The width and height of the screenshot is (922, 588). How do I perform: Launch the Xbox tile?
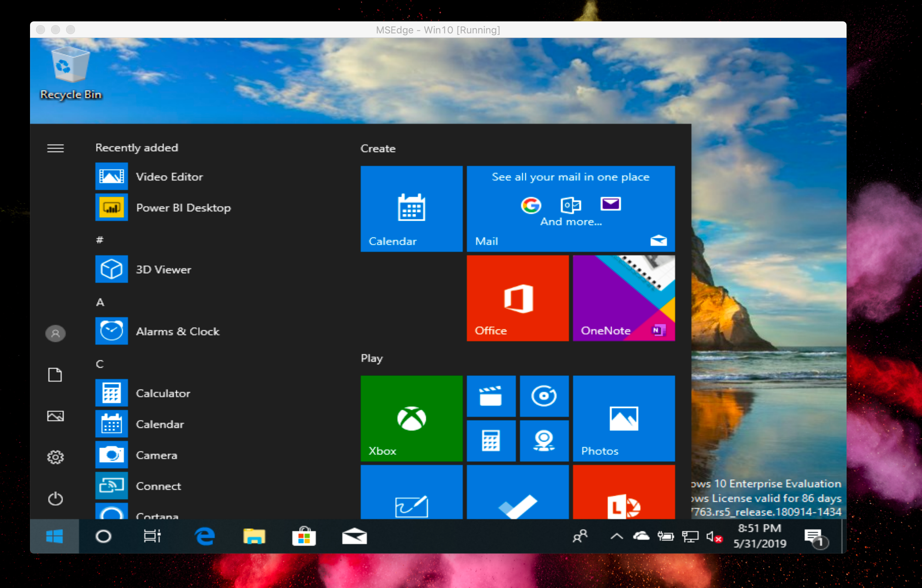pyautogui.click(x=412, y=418)
